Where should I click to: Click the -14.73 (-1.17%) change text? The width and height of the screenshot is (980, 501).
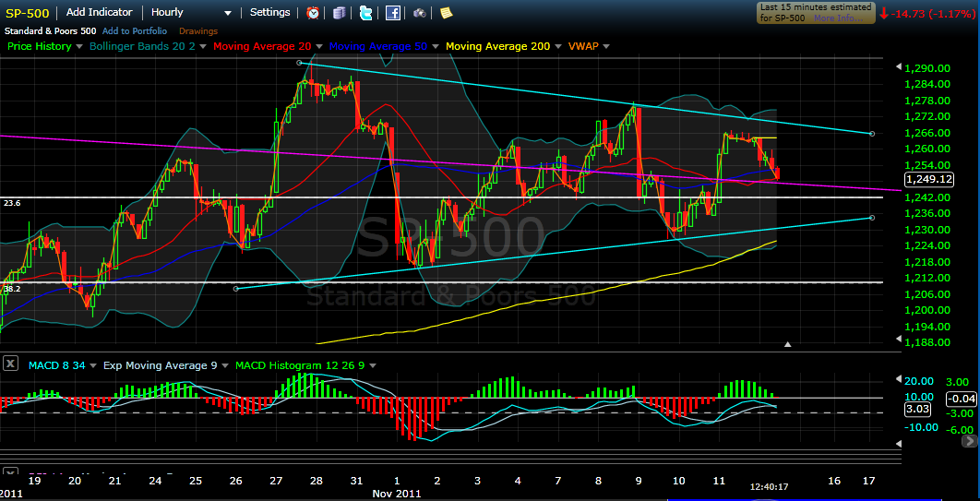click(934, 13)
